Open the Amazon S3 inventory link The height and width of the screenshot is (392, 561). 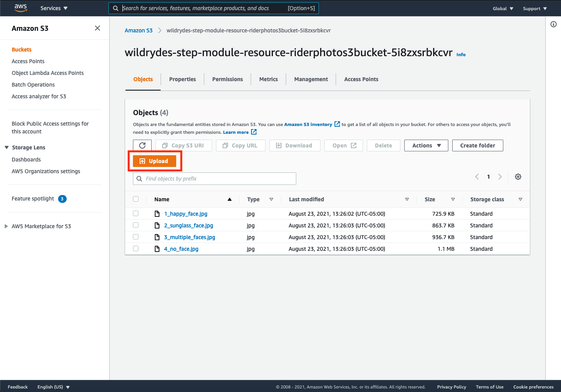tap(308, 124)
